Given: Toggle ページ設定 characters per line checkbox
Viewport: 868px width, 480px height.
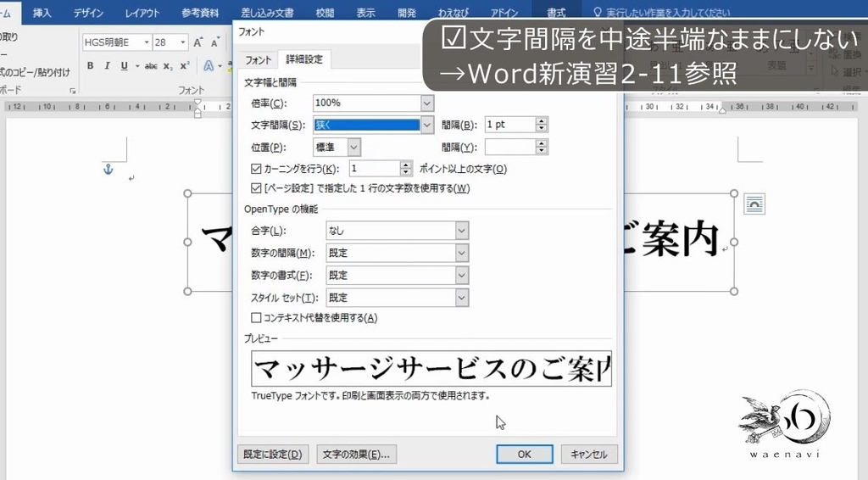Looking at the screenshot, I should (x=256, y=188).
